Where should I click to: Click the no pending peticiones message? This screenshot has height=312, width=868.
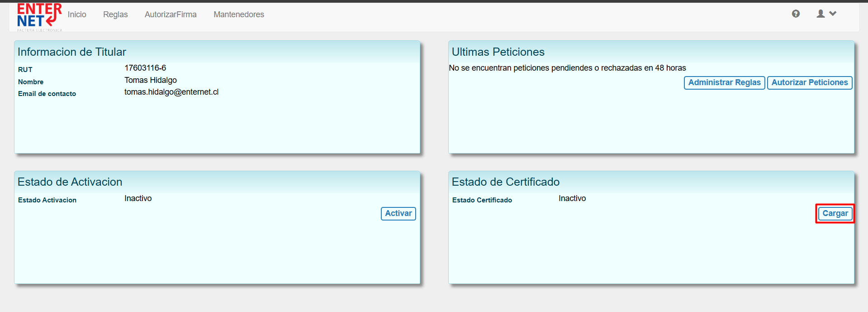[x=567, y=68]
